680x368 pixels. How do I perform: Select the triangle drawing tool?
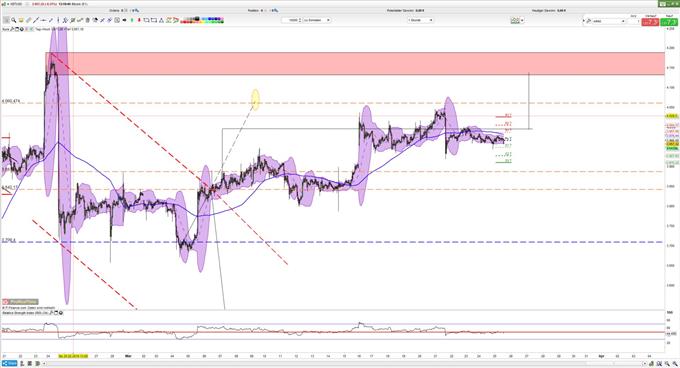point(161,20)
